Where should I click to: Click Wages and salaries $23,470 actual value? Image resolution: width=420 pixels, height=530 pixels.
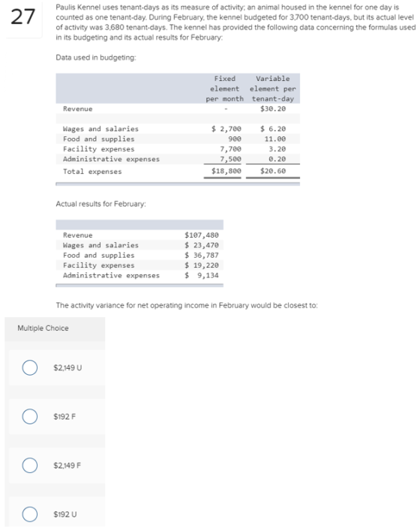(x=202, y=244)
